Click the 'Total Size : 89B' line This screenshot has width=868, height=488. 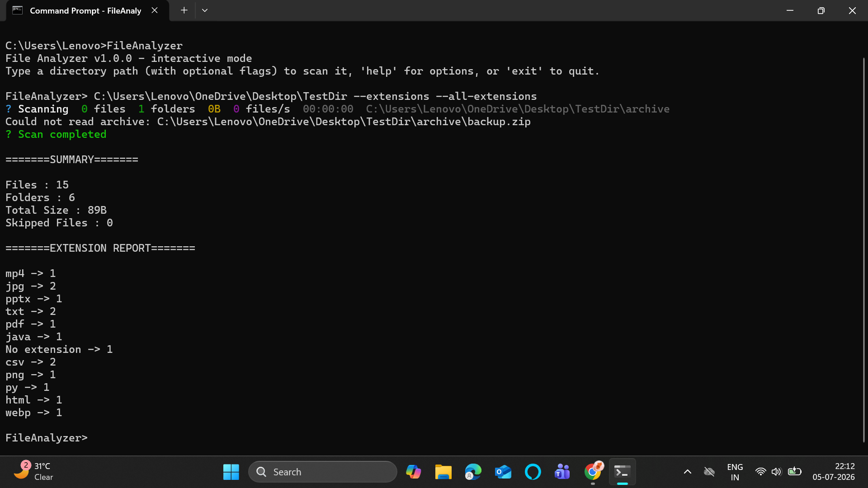[56, 210]
